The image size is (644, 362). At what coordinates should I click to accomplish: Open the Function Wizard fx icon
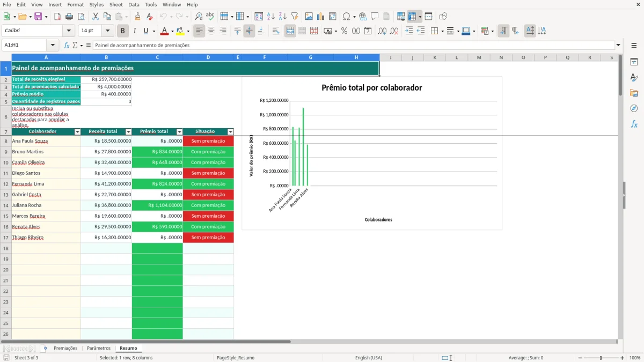tap(67, 45)
